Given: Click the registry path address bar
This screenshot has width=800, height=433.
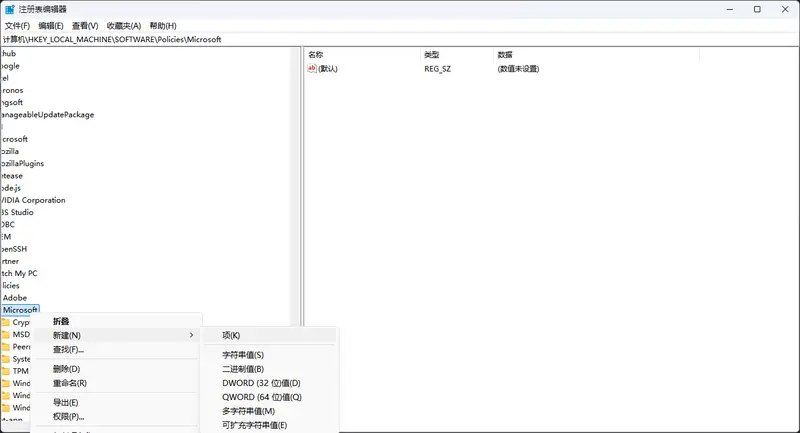Looking at the screenshot, I should point(400,39).
